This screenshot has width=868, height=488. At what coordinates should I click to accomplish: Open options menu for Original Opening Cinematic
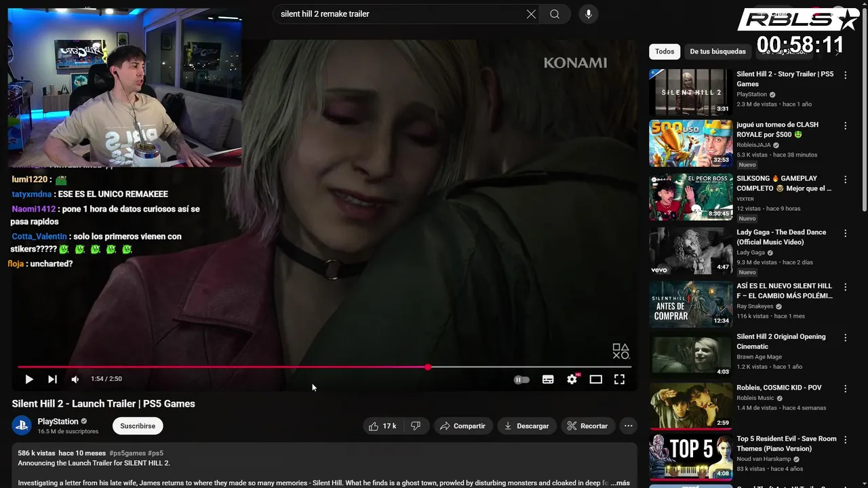pyautogui.click(x=845, y=338)
